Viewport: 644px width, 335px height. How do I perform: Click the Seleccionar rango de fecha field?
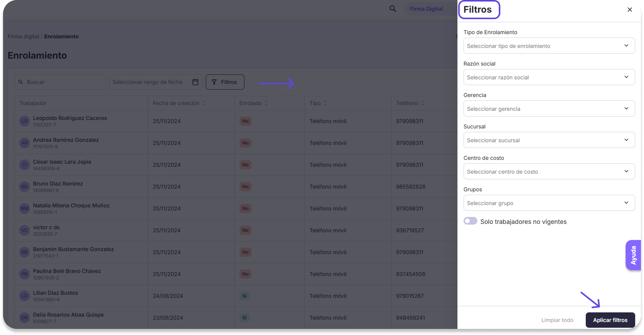[x=156, y=82]
